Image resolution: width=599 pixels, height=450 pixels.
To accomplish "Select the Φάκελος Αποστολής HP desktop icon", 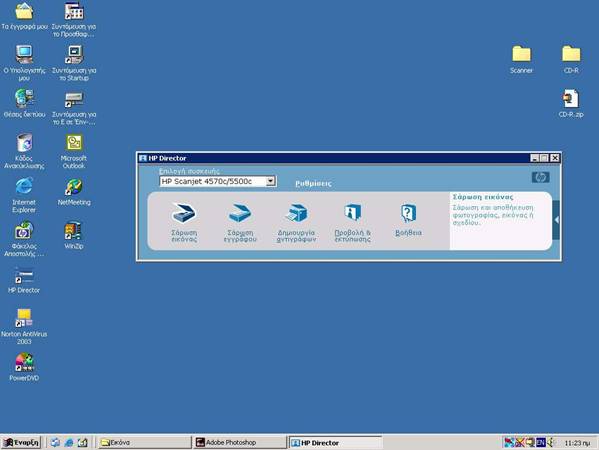I will click(x=24, y=239).
